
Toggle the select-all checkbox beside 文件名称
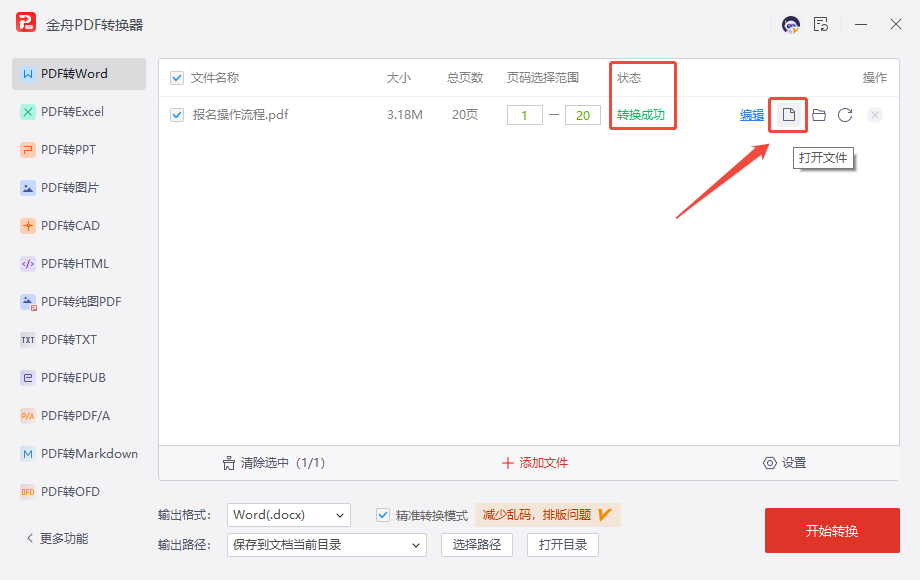(177, 78)
